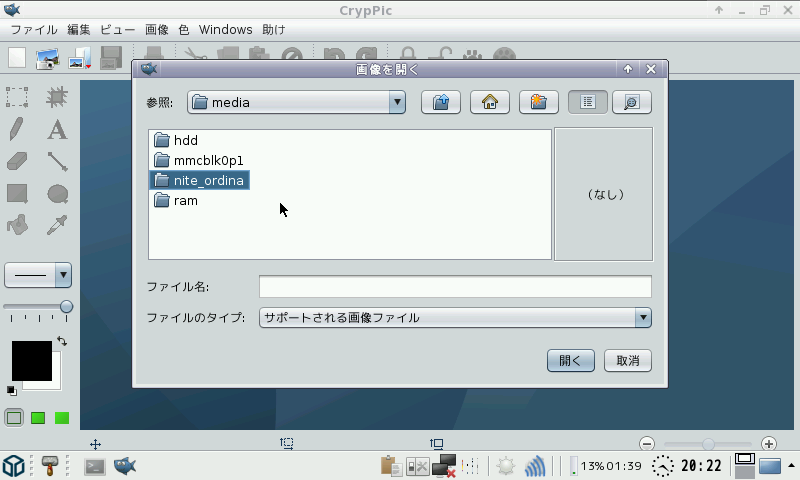Roll up the 画像を開く dialog
Screen dimensions: 800x480
628,69
